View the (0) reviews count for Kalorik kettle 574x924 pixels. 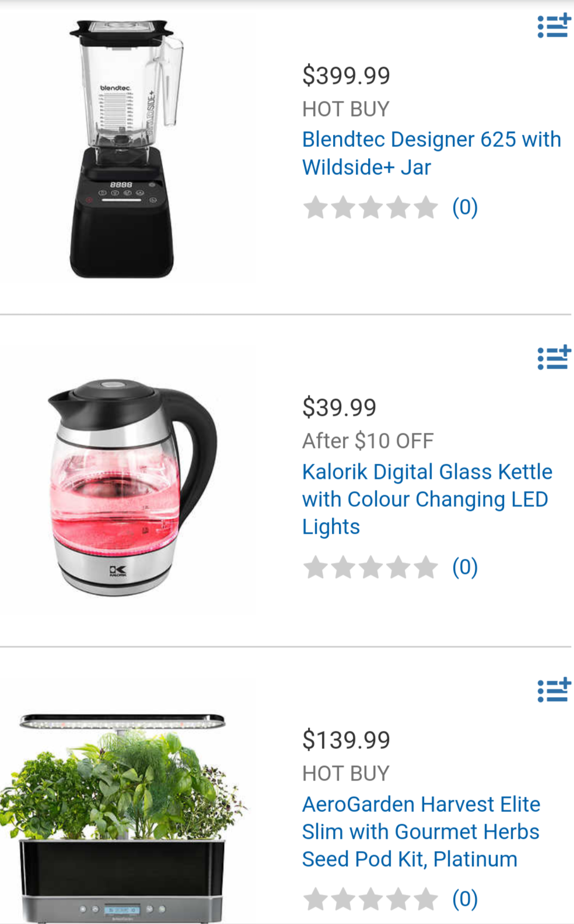click(465, 567)
